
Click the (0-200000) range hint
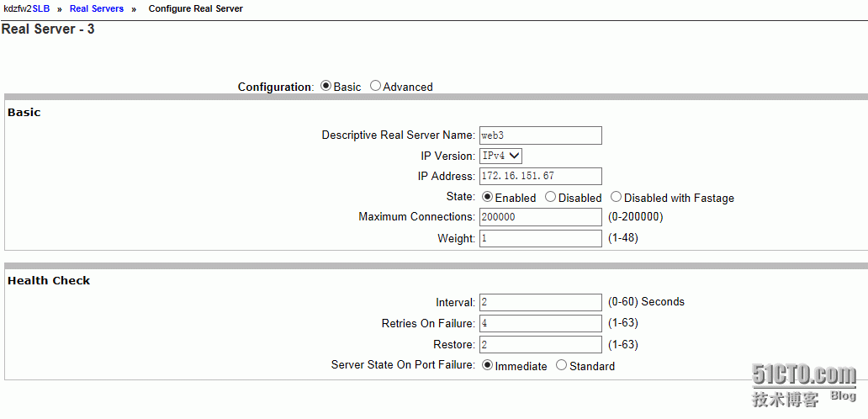pyautogui.click(x=635, y=216)
